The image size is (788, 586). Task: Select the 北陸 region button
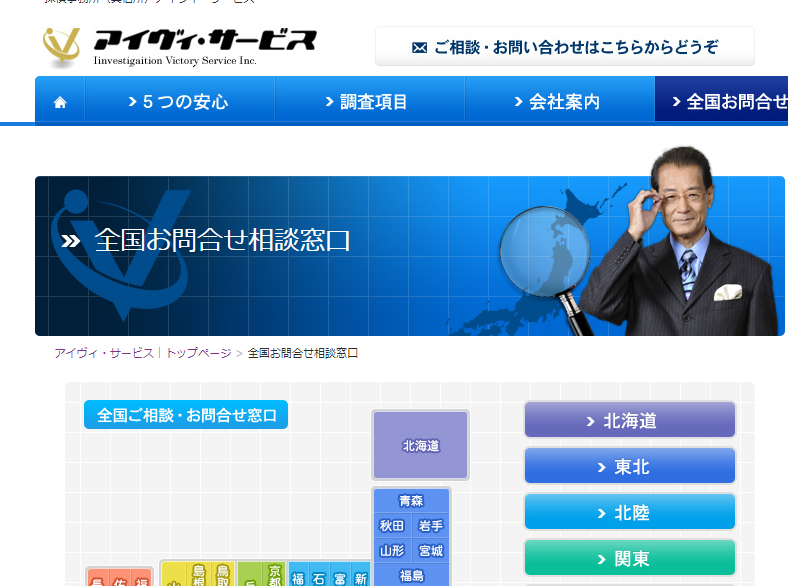click(x=630, y=512)
